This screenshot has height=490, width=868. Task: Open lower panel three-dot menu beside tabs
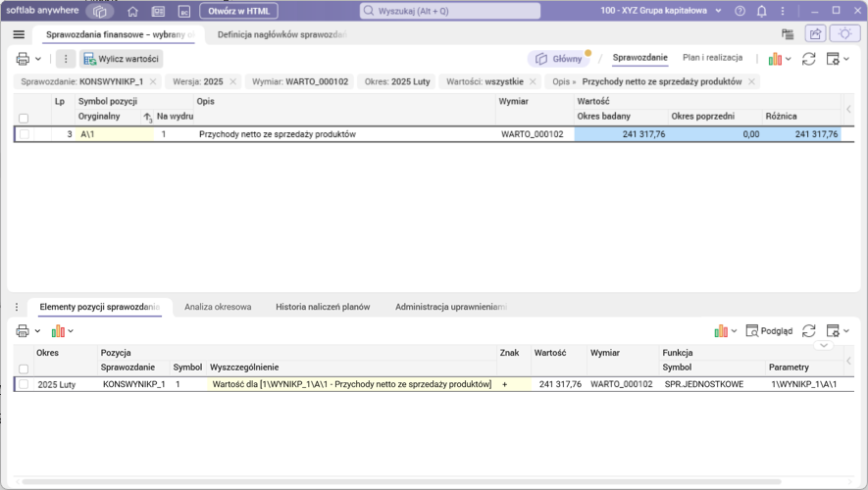[x=17, y=307]
